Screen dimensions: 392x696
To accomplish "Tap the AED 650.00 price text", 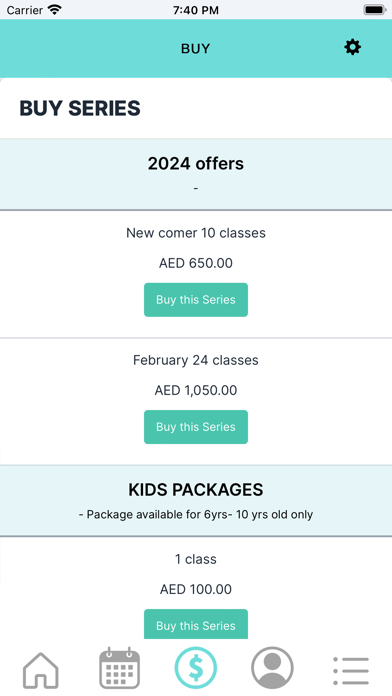I will pos(196,263).
